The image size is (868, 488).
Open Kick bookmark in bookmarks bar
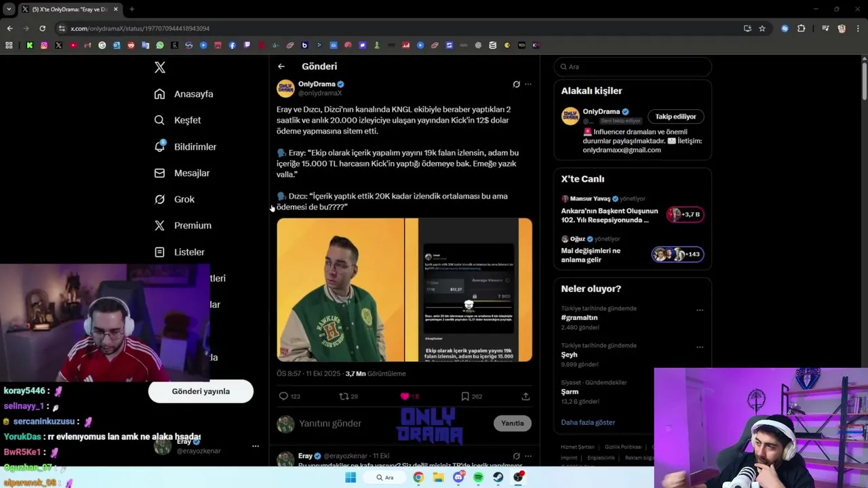30,45
